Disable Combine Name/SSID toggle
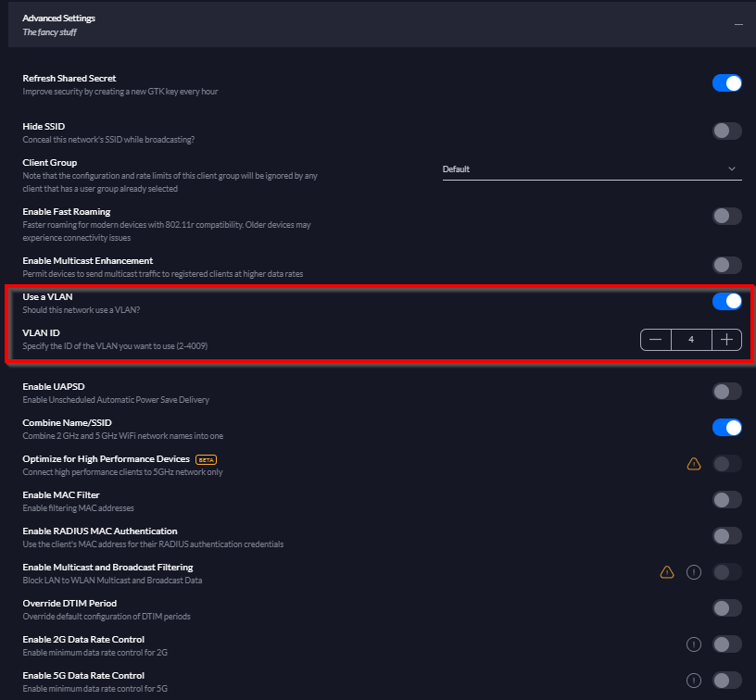 (x=727, y=428)
